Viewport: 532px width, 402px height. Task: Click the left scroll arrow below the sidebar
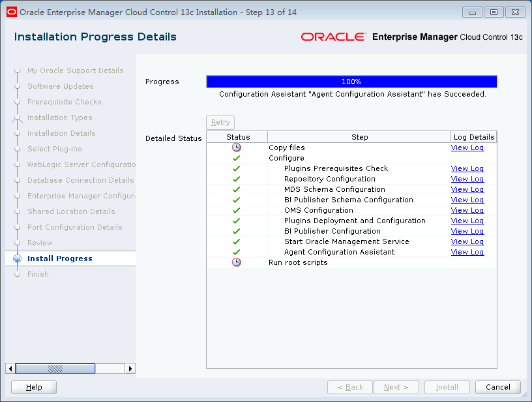click(x=10, y=368)
